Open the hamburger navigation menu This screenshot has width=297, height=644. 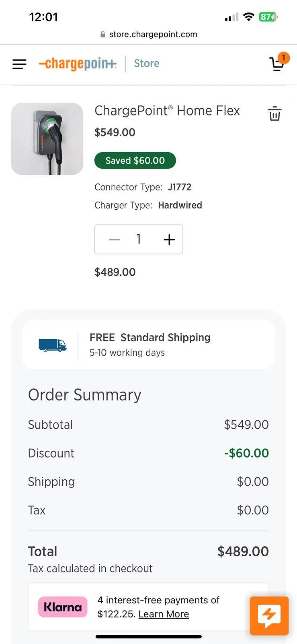(19, 64)
